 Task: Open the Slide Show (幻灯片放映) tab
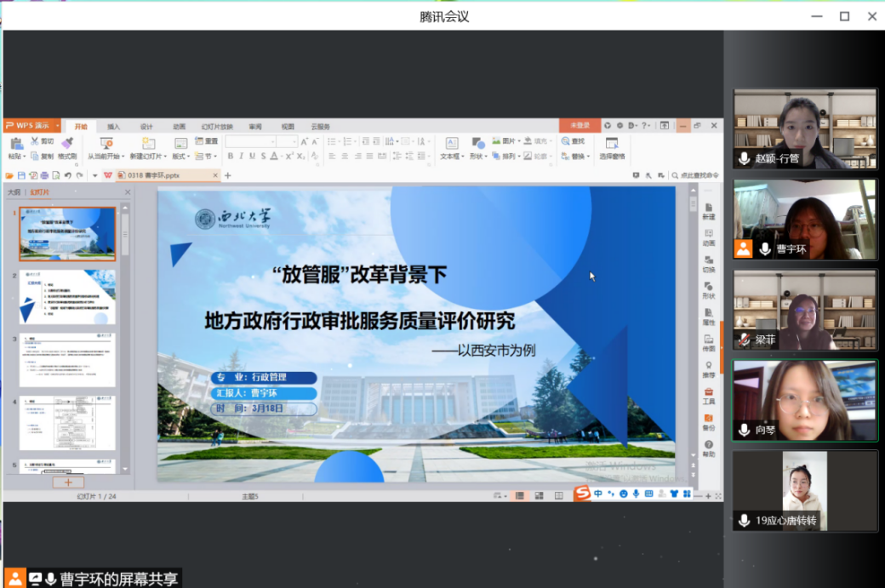point(216,126)
